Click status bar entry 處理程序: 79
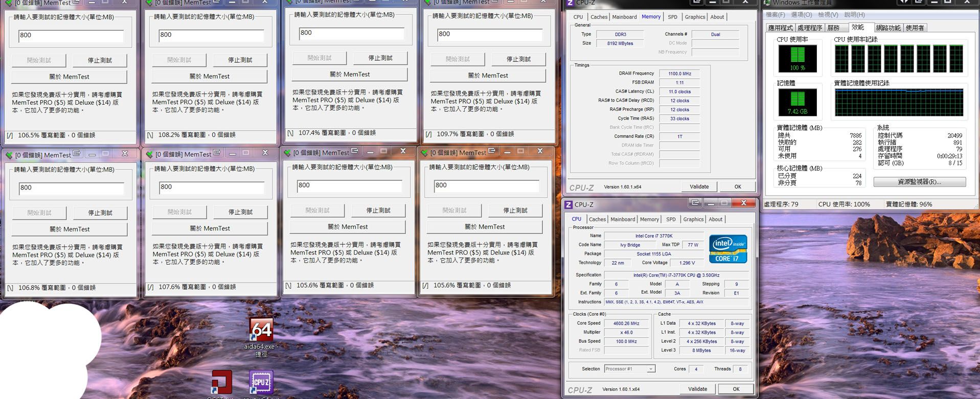Screen dimensions: 980x399 [781, 204]
